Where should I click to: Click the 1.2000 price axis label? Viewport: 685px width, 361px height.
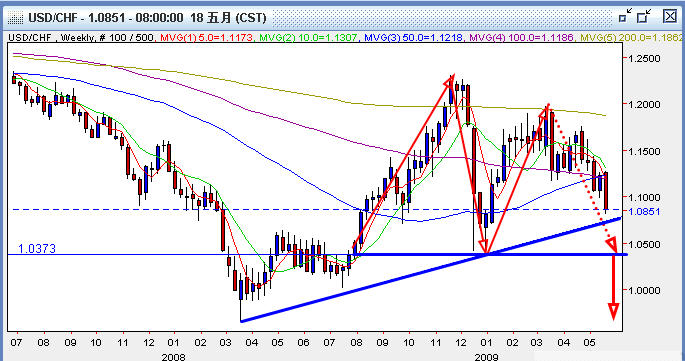click(x=644, y=104)
